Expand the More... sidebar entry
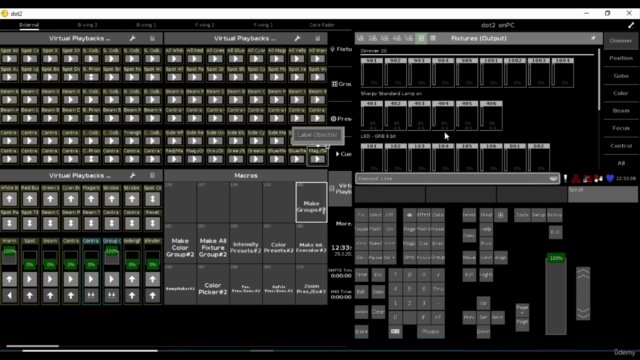Image resolution: width=640 pixels, height=360 pixels. coord(344,223)
